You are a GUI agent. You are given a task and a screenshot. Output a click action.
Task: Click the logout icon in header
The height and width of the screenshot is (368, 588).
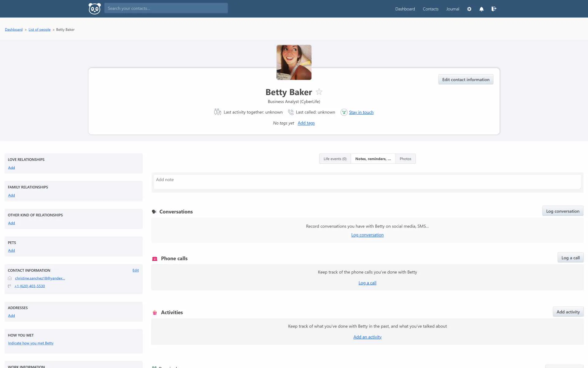(x=494, y=9)
